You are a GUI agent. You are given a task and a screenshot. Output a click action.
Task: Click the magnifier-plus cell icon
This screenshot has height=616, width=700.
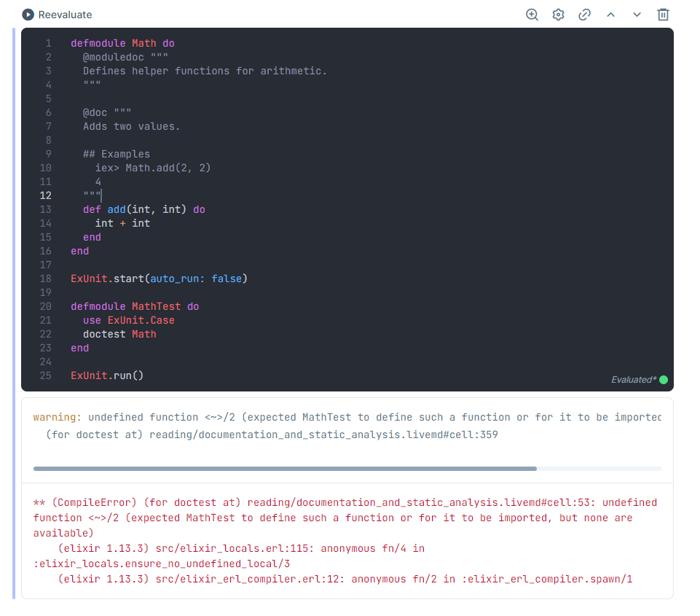(532, 15)
